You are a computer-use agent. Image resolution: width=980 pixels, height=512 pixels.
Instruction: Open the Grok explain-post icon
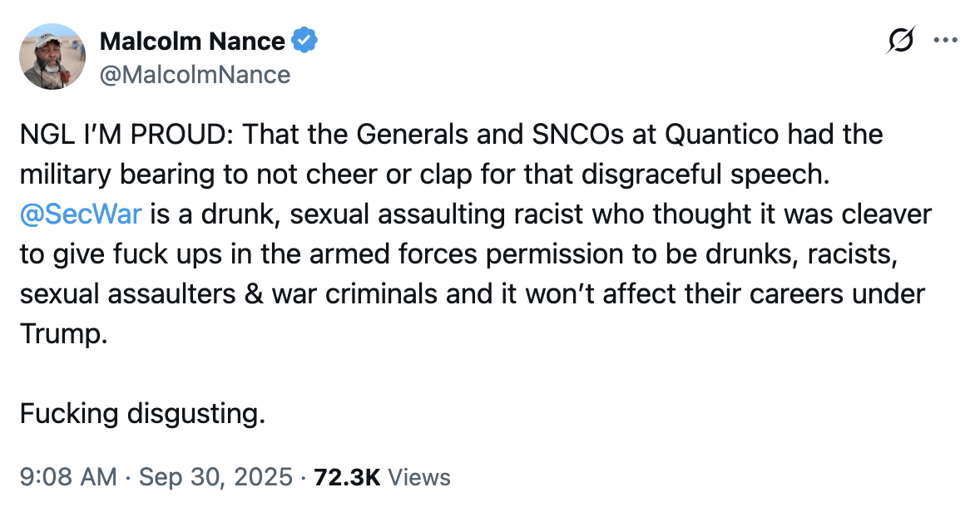tap(901, 40)
